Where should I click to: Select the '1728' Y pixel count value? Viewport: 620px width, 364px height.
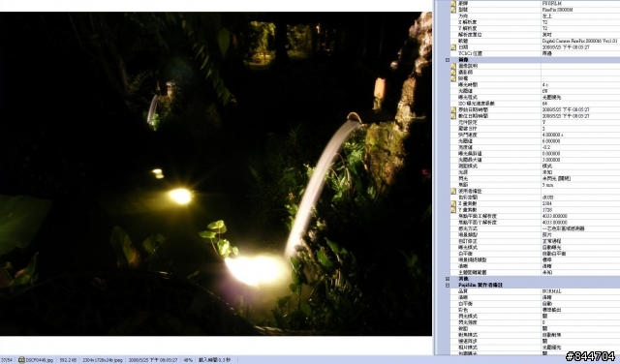546,210
